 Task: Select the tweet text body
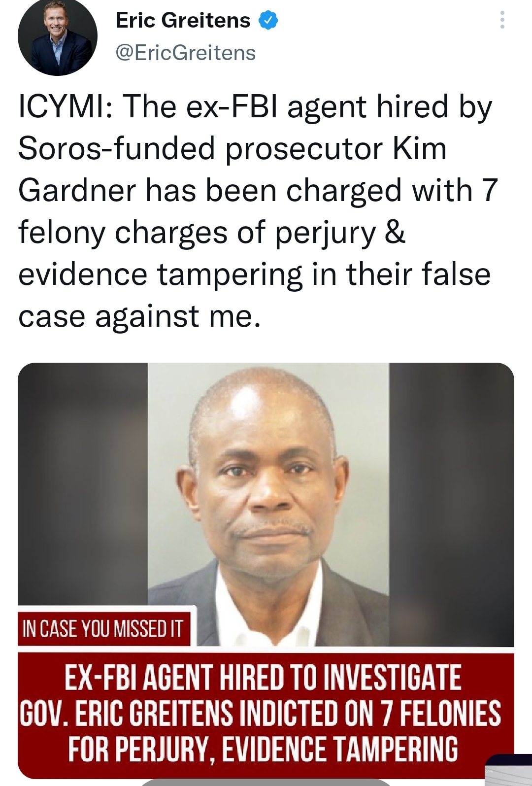click(258, 211)
